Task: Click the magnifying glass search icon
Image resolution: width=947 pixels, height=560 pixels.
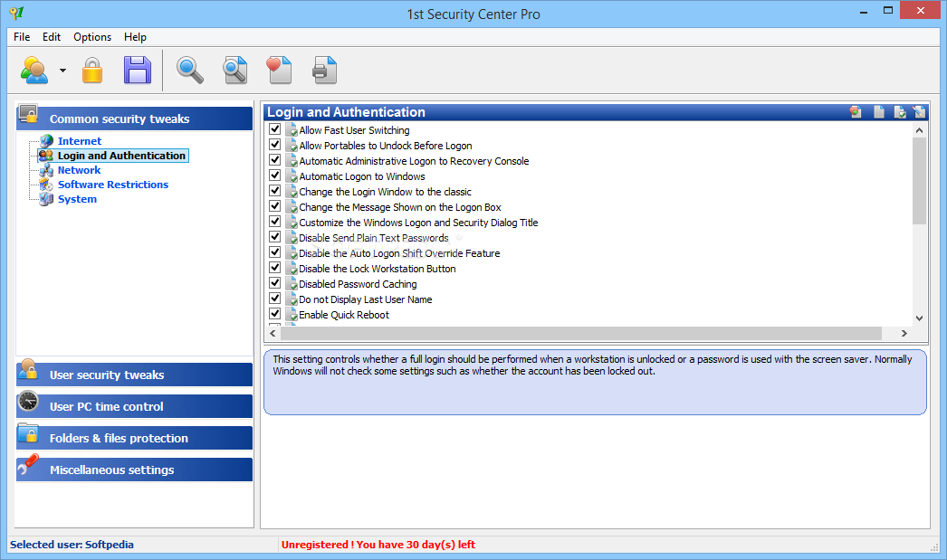Action: [189, 70]
